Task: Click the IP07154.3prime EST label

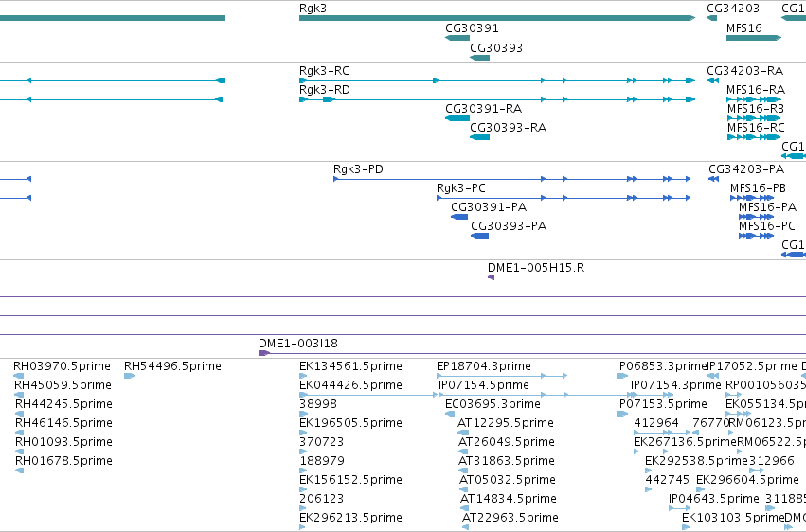Action: (676, 385)
